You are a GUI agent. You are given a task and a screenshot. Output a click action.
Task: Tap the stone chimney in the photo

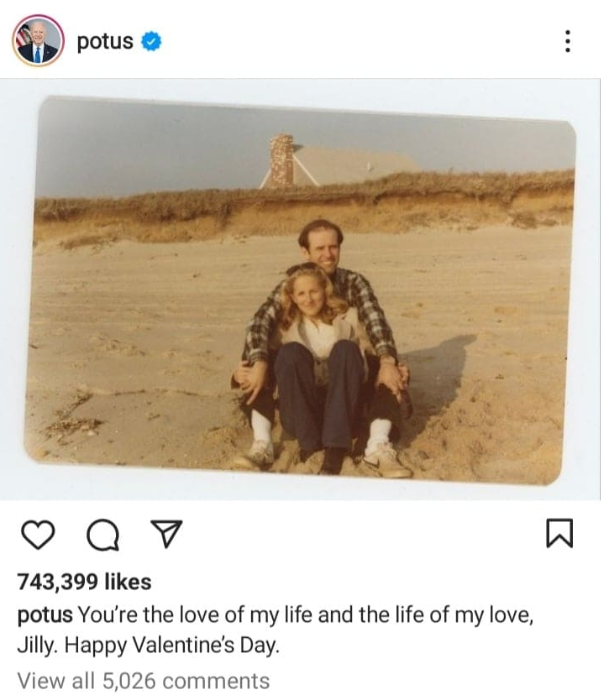281,159
